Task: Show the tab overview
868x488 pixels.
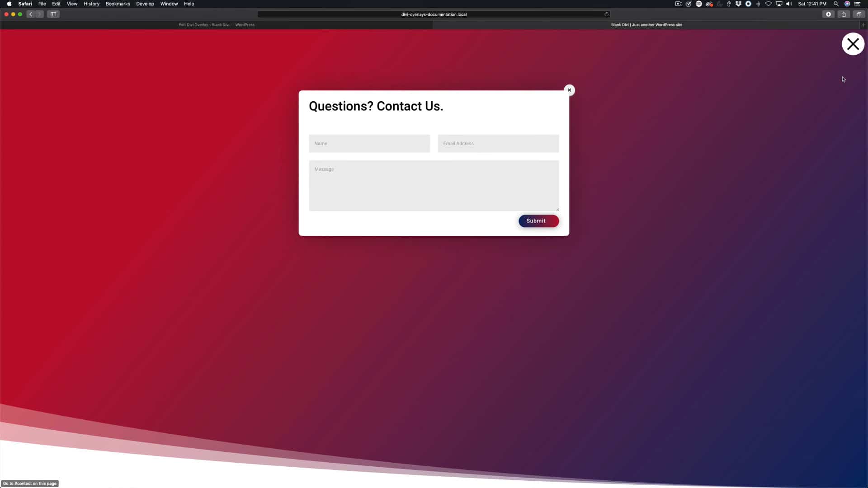Action: [859, 14]
